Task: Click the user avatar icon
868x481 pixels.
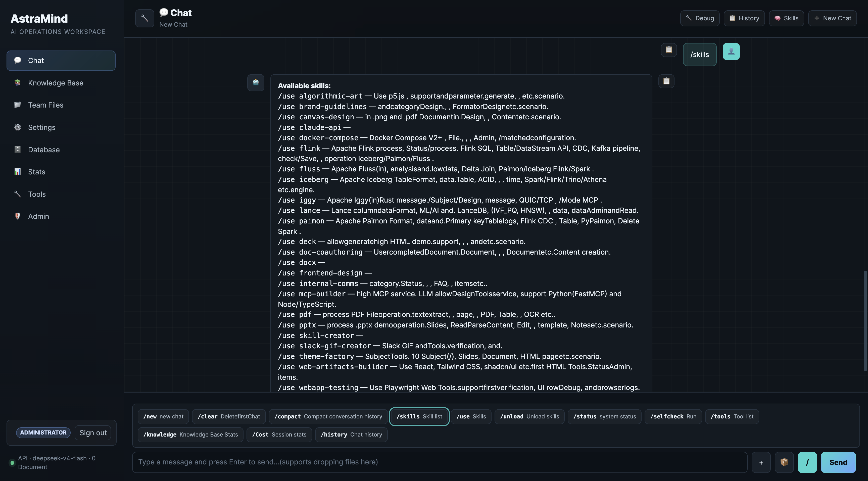Action: 731,52
